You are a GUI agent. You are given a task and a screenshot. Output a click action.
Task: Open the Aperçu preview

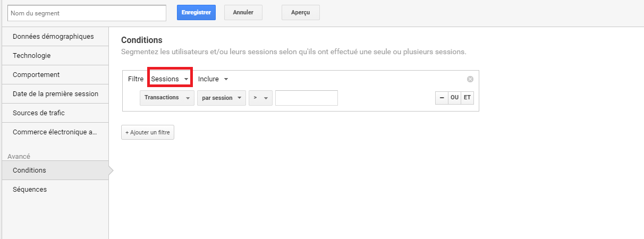(301, 12)
